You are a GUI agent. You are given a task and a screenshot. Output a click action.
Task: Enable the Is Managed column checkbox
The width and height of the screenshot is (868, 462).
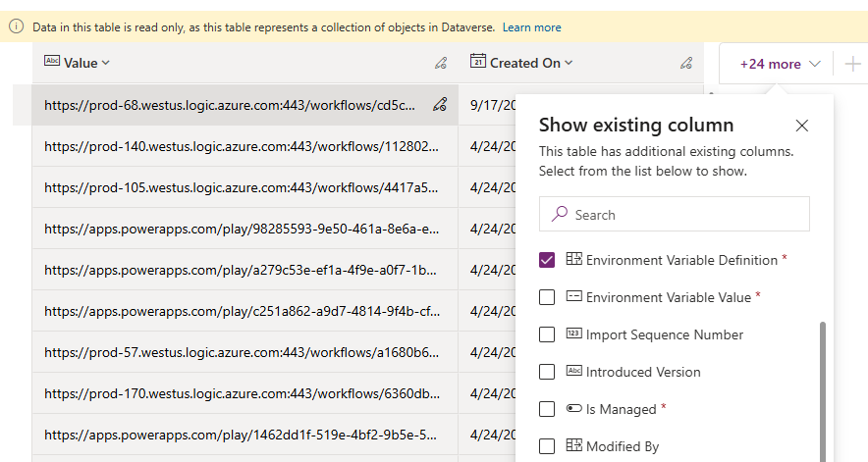click(547, 409)
